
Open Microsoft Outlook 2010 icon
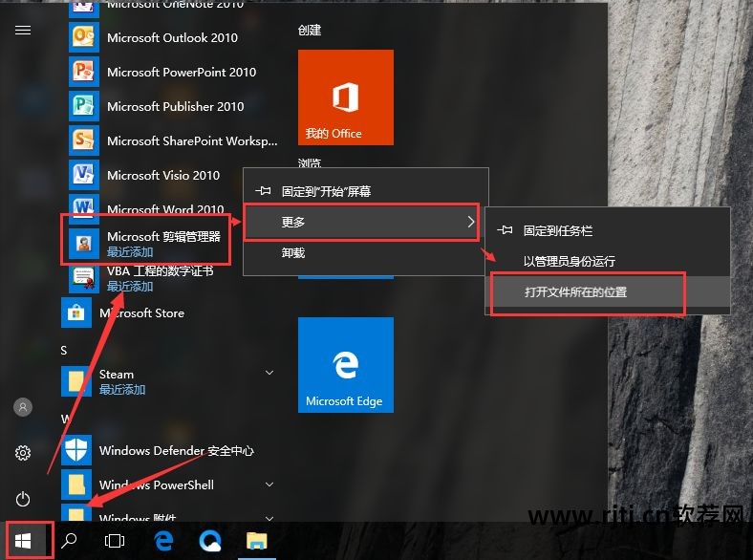(83, 37)
